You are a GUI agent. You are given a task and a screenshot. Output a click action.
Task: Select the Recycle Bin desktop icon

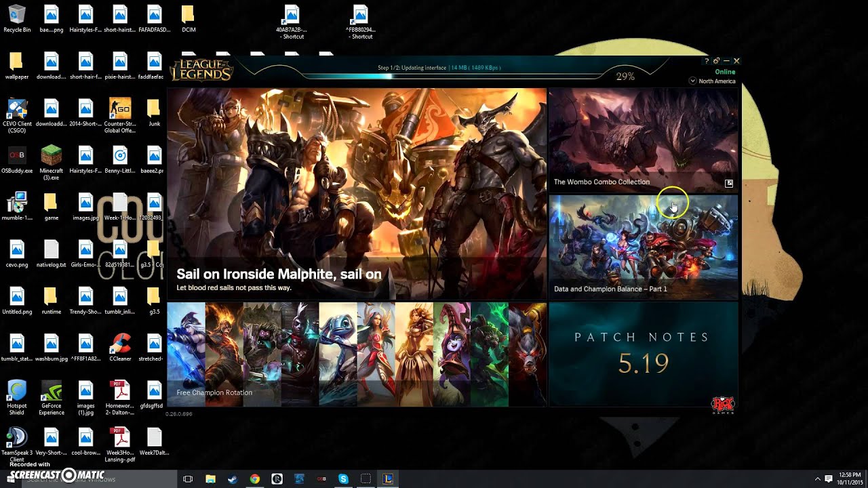[x=17, y=19]
